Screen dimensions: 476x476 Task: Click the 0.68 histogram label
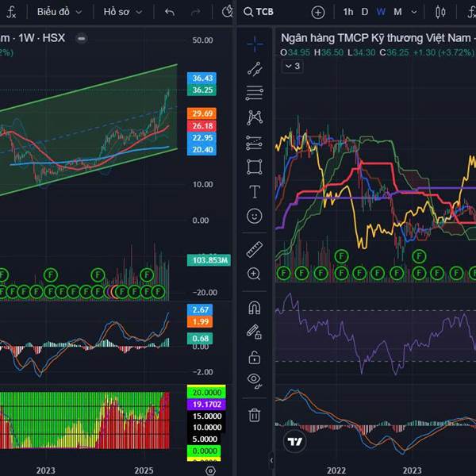pyautogui.click(x=200, y=339)
